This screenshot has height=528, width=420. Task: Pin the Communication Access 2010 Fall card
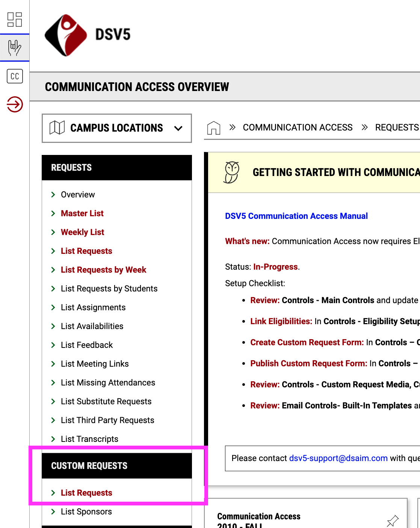(x=393, y=520)
